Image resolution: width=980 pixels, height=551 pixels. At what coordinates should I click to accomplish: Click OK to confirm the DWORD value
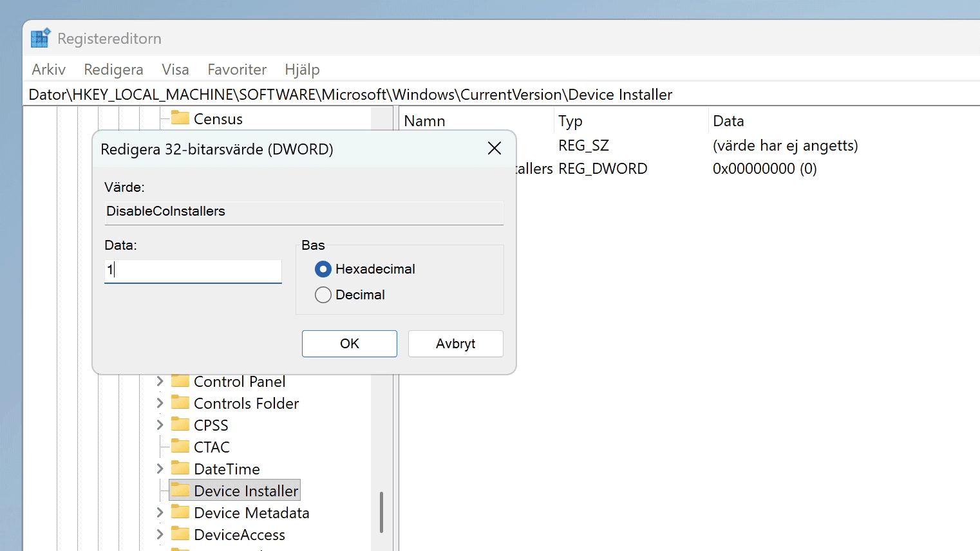pyautogui.click(x=350, y=344)
